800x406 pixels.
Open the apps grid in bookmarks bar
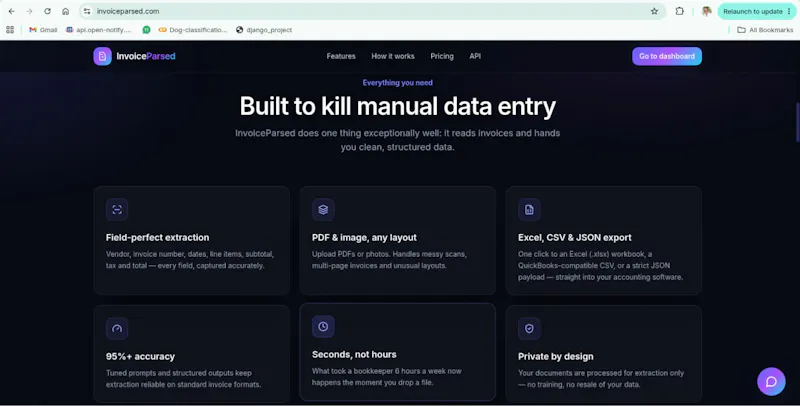(10, 30)
